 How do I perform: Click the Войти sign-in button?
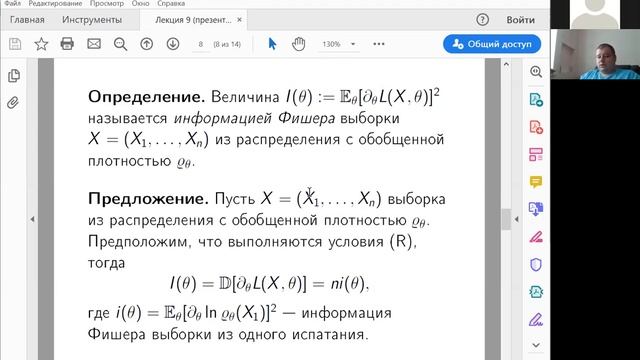click(520, 20)
